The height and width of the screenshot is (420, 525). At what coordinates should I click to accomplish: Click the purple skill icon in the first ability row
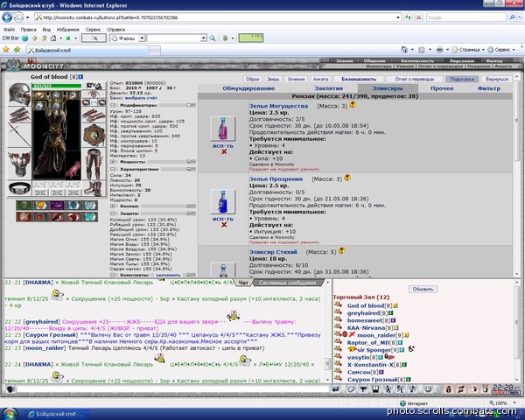click(x=57, y=205)
